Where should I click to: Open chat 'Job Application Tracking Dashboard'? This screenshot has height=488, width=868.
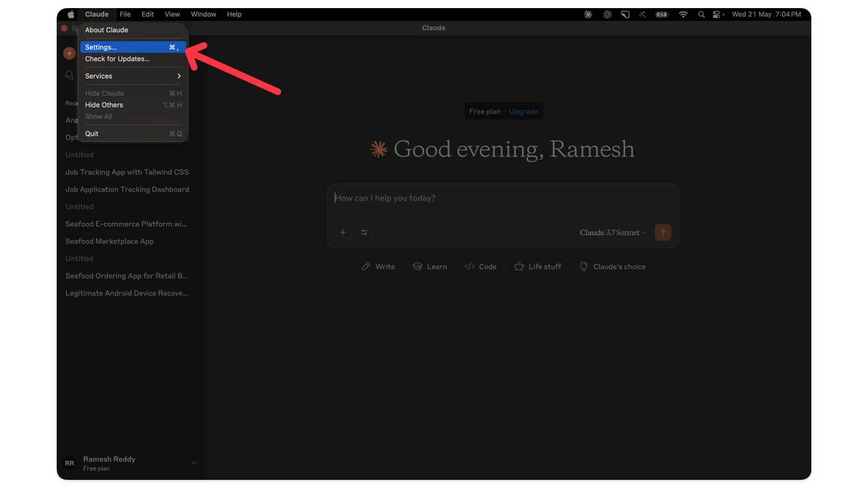pyautogui.click(x=127, y=190)
